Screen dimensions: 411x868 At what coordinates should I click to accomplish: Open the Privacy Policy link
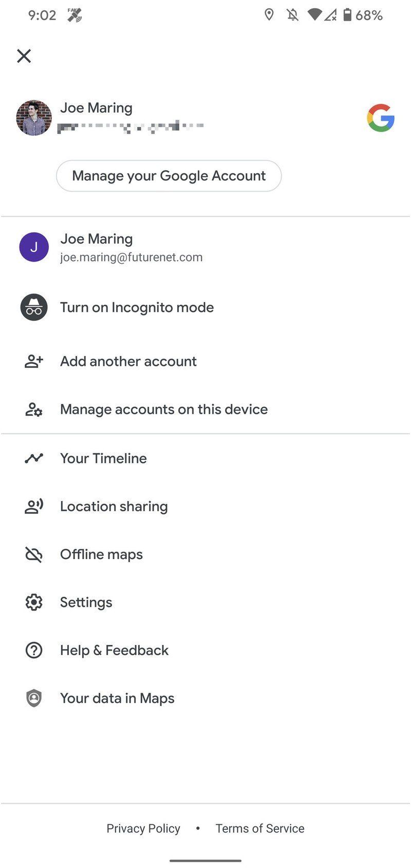pos(143,828)
